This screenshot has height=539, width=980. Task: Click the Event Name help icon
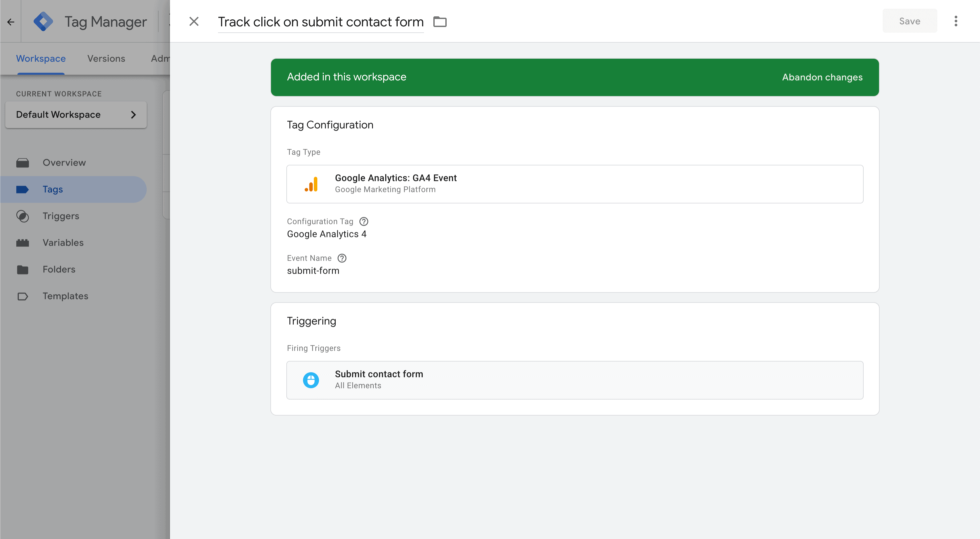pos(342,258)
